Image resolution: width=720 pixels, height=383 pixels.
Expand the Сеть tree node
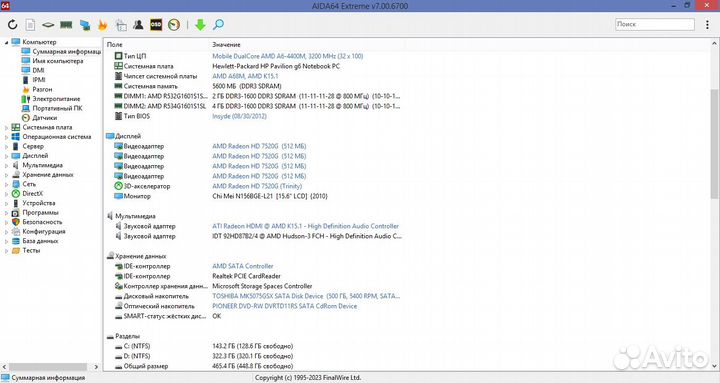point(6,184)
